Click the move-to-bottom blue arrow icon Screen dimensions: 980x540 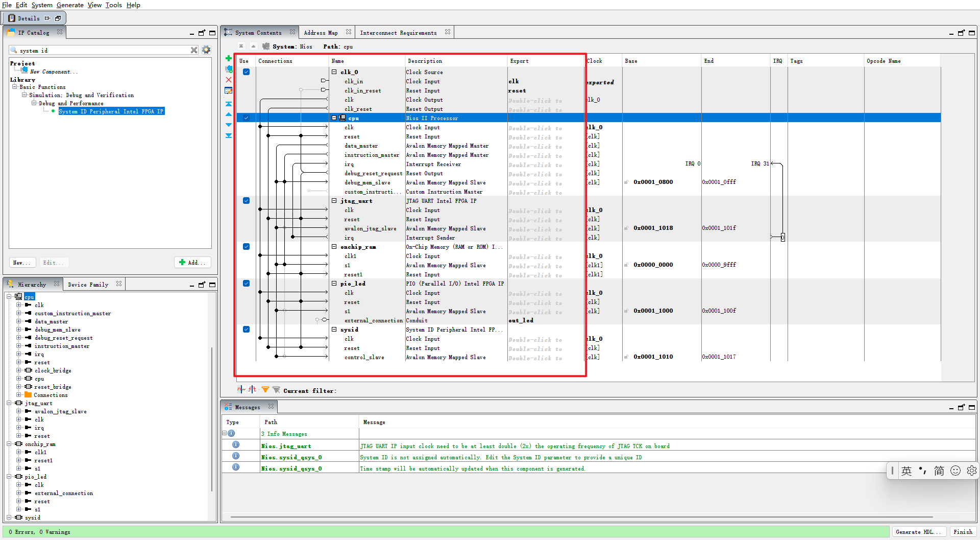click(x=229, y=136)
